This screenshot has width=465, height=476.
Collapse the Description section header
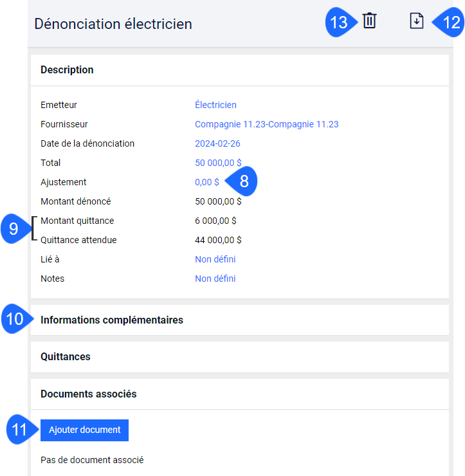[240, 70]
